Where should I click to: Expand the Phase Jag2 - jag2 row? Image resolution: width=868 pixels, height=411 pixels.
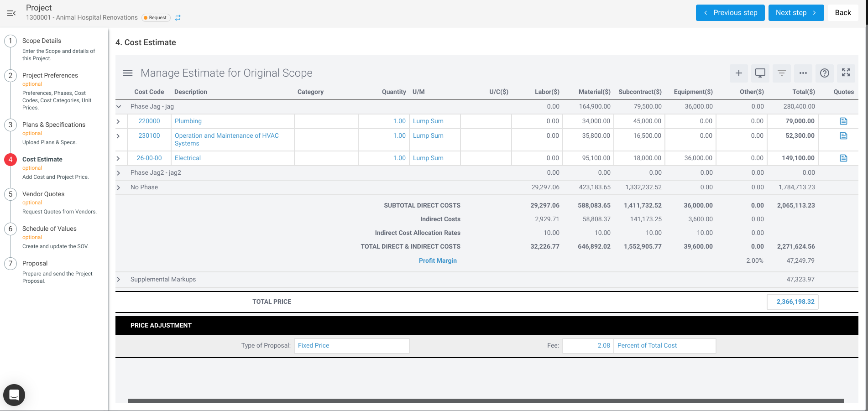[x=119, y=173]
